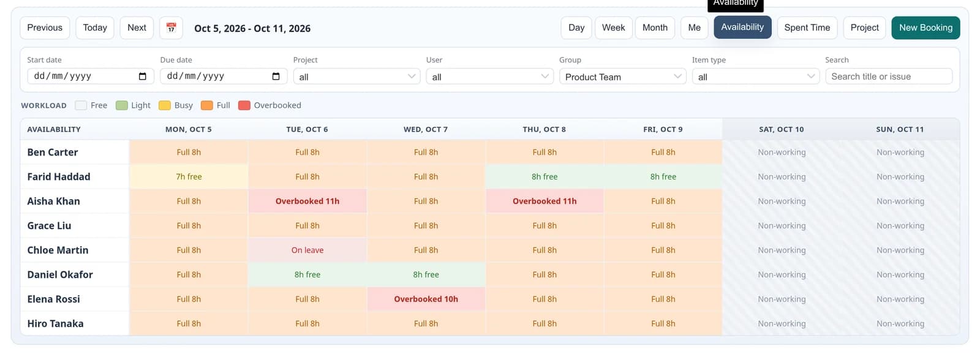
Task: Switch to Month view
Action: point(655,28)
